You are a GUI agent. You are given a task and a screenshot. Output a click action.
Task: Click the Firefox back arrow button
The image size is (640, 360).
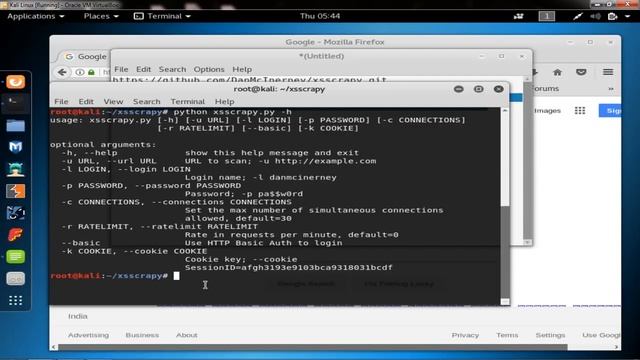click(x=62, y=72)
